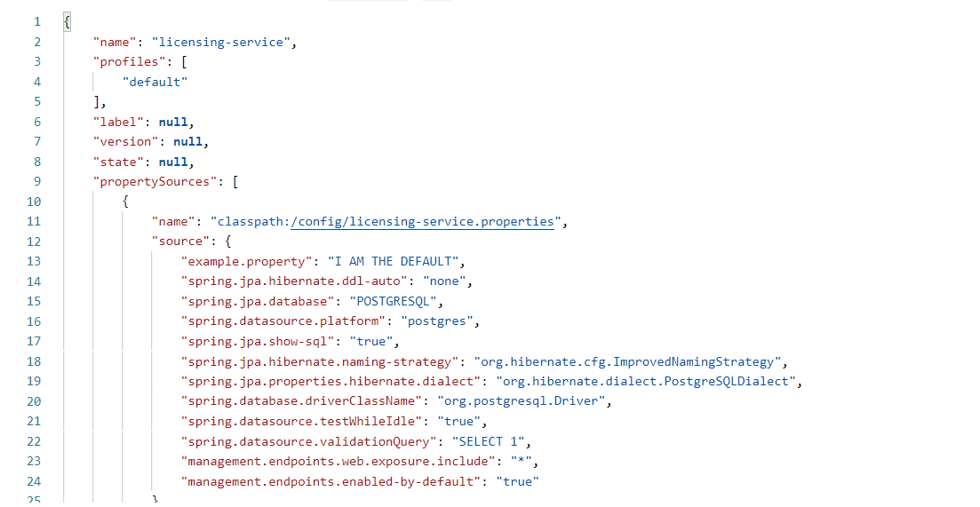
Task: Click the "POSTGRESQL" database value
Action: 393,302
